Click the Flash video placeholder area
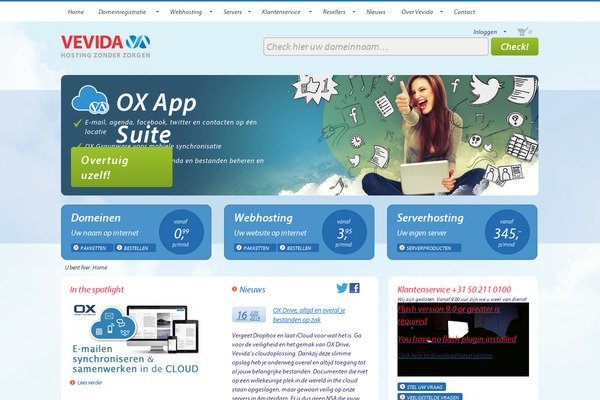 463,340
